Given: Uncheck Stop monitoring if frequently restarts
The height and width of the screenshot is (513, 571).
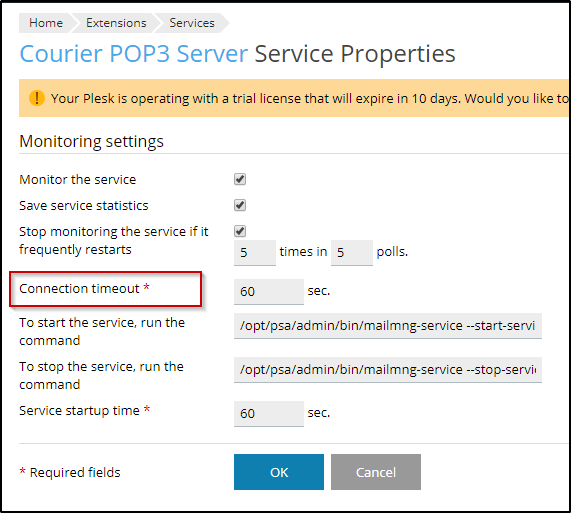Looking at the screenshot, I should [240, 231].
